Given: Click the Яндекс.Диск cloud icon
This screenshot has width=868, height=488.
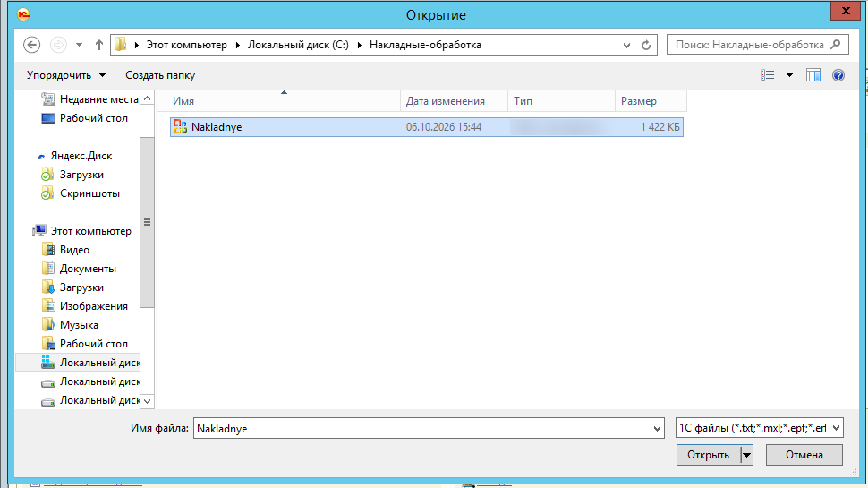Looking at the screenshot, I should (41, 156).
